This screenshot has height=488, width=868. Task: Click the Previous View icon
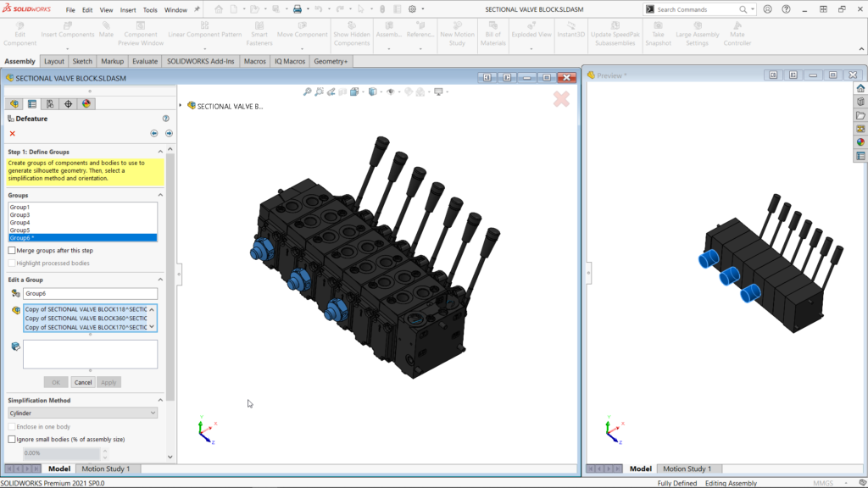click(x=331, y=91)
